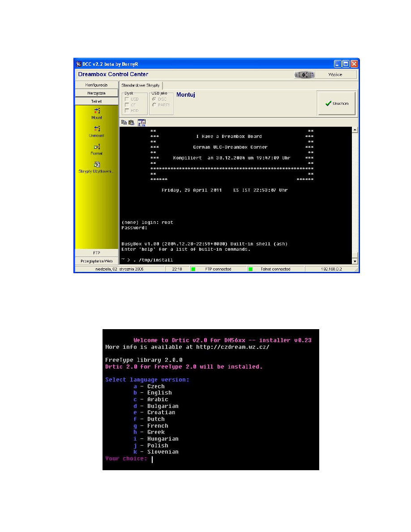This screenshot has width=411, height=532.
Task: Check the HDD disk checkbox
Action: 127,111
